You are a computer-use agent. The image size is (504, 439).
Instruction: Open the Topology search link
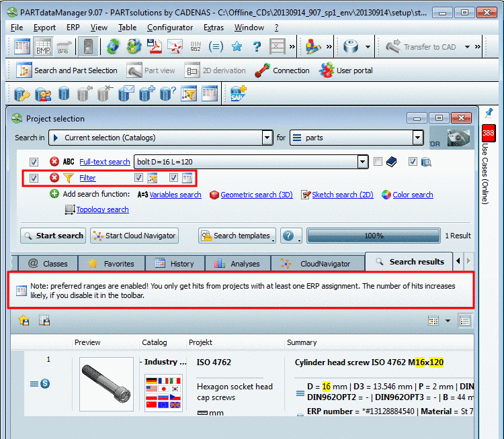103,209
